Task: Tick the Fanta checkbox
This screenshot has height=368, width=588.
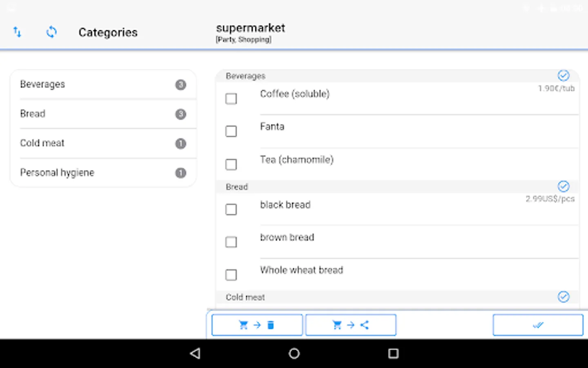Action: [231, 131]
